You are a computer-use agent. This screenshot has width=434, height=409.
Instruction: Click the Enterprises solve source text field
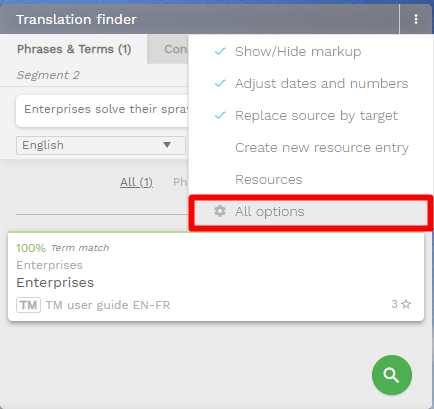point(102,110)
